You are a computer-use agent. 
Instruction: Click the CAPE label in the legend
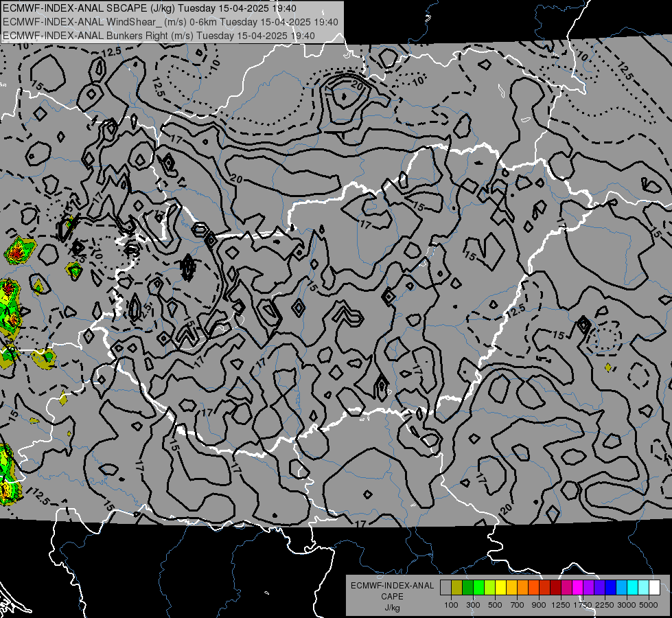(x=392, y=597)
